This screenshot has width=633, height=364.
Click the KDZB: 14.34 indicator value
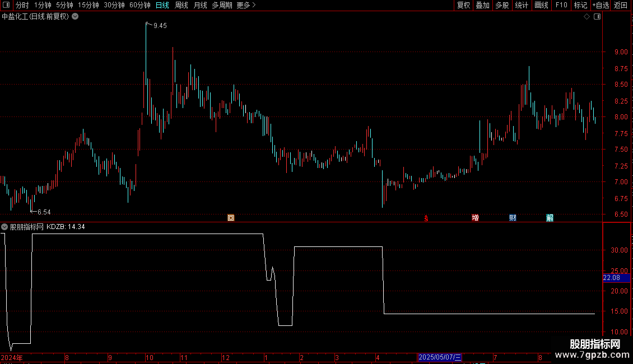[66, 227]
